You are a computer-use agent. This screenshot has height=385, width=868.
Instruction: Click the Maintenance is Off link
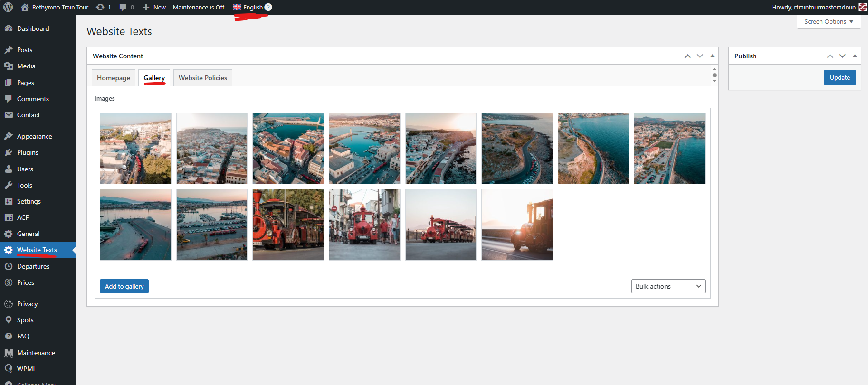point(199,7)
